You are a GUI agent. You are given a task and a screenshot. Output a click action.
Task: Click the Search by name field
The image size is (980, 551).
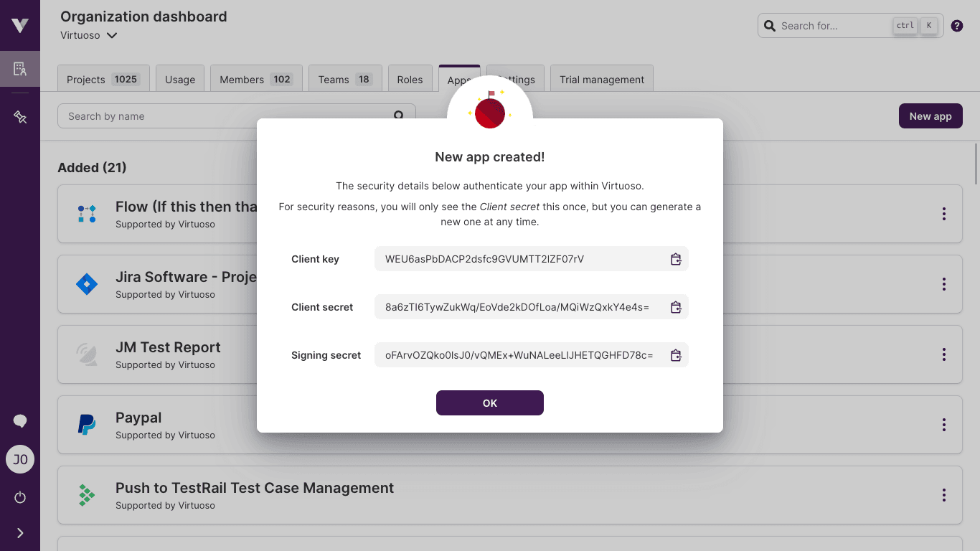click(x=215, y=116)
